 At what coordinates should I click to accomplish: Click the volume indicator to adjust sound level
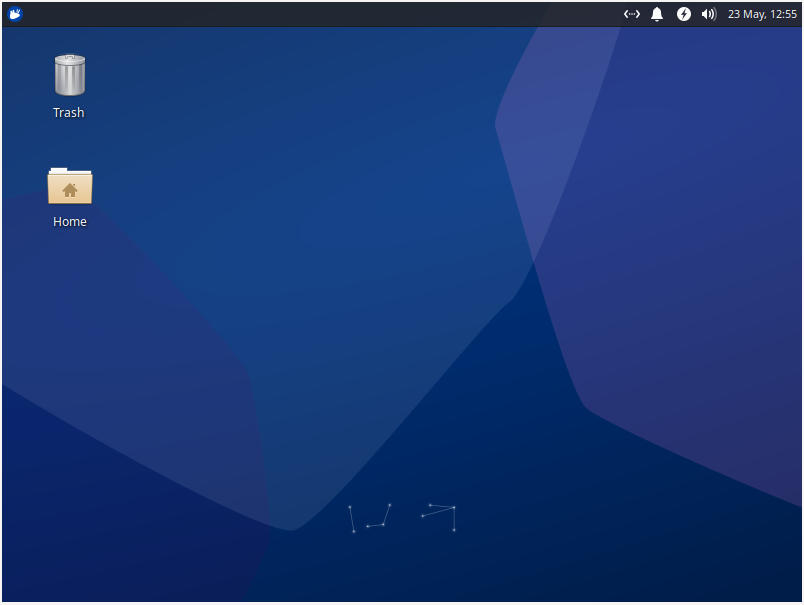pyautogui.click(x=709, y=14)
